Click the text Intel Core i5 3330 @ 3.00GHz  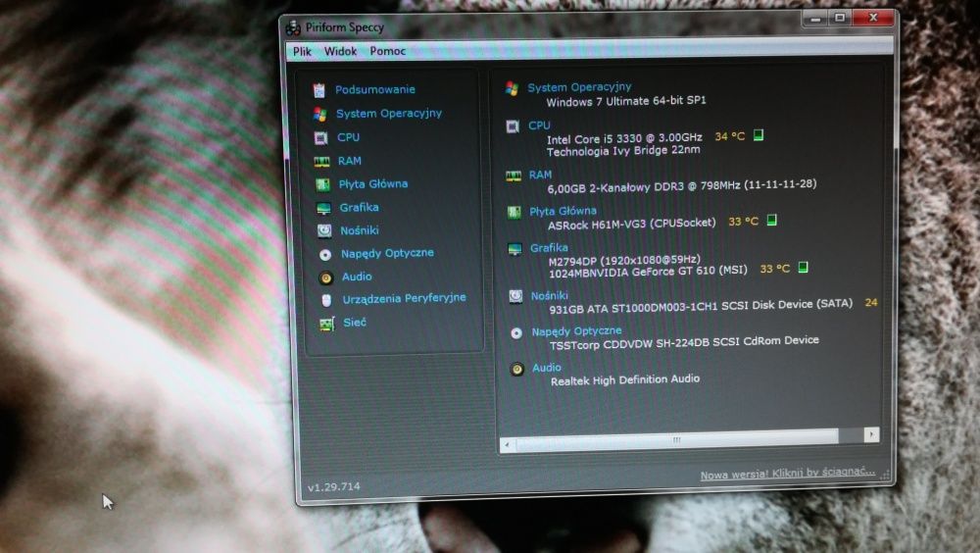tap(624, 138)
